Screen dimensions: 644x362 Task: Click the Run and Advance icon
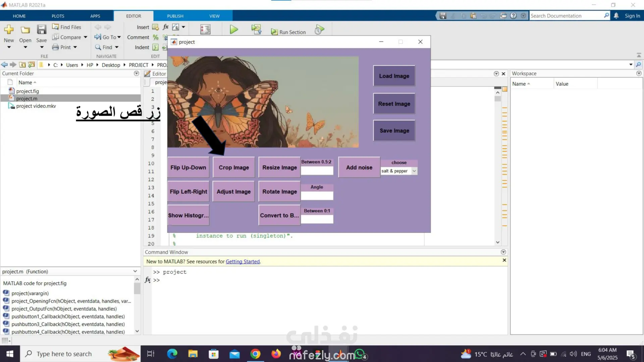click(257, 29)
